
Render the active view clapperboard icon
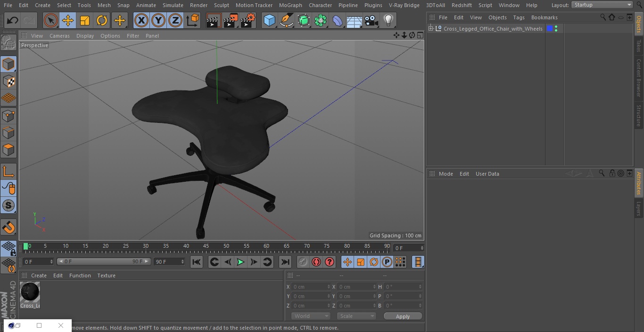(x=214, y=20)
